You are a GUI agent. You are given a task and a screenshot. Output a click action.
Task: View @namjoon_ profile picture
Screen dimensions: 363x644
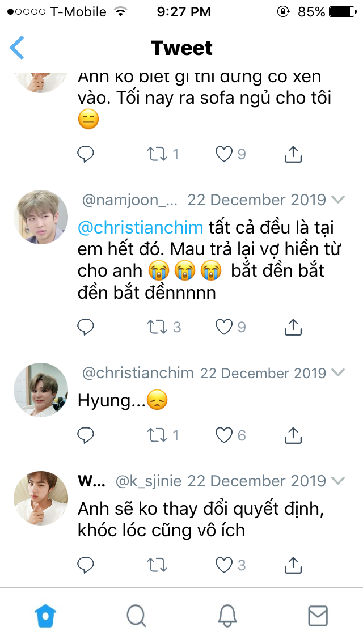pos(41,217)
